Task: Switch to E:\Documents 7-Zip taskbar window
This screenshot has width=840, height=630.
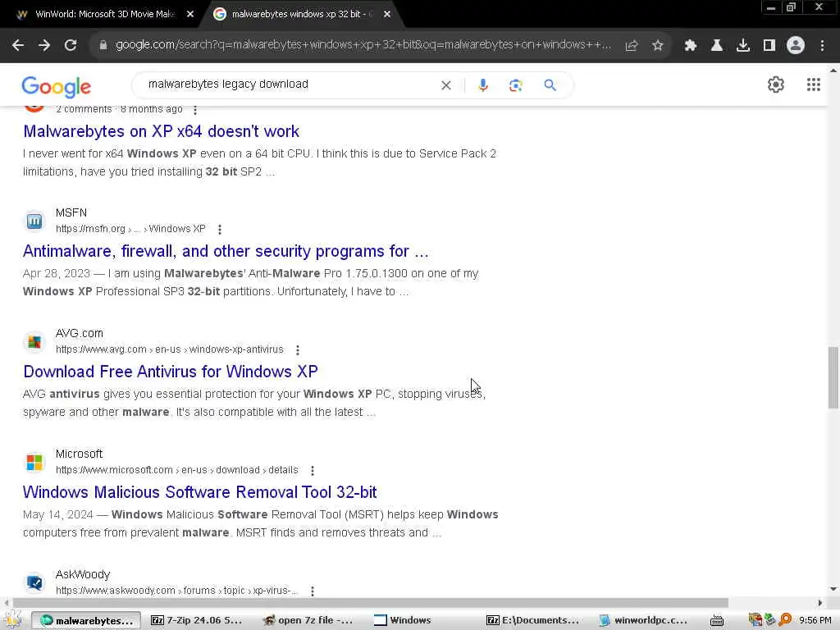Action: [533, 620]
